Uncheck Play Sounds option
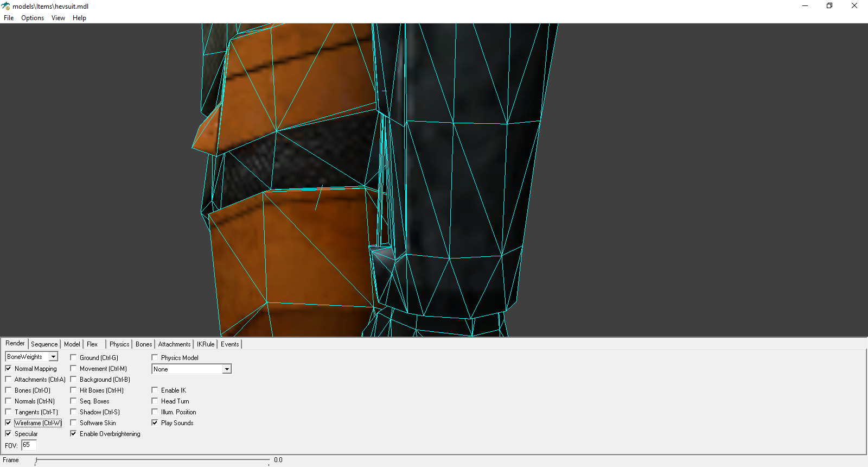Screen dimensions: 868x467 [155, 422]
